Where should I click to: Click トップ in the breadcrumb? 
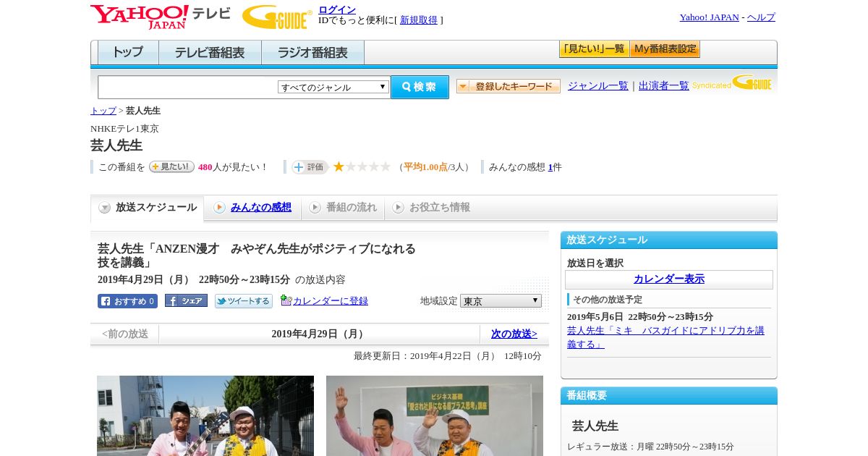pos(103,110)
